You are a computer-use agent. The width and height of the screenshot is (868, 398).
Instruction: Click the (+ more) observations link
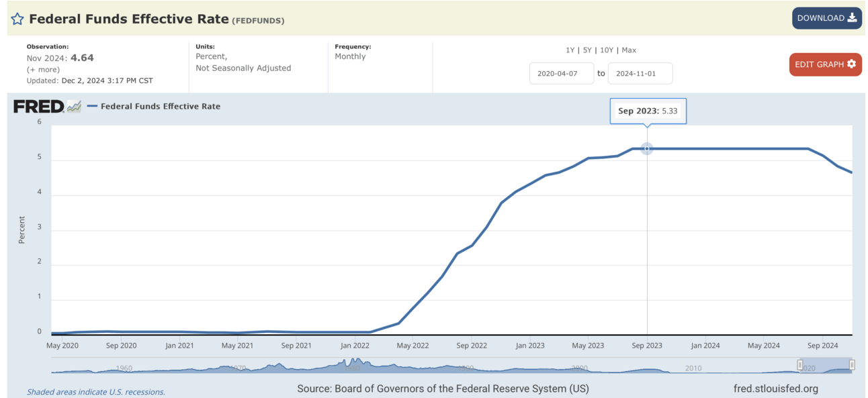click(43, 70)
